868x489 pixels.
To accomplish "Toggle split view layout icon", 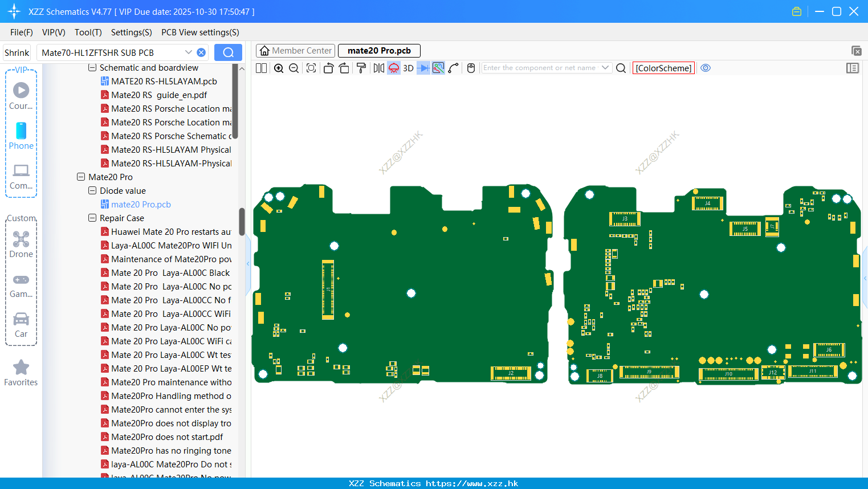I will click(x=261, y=68).
